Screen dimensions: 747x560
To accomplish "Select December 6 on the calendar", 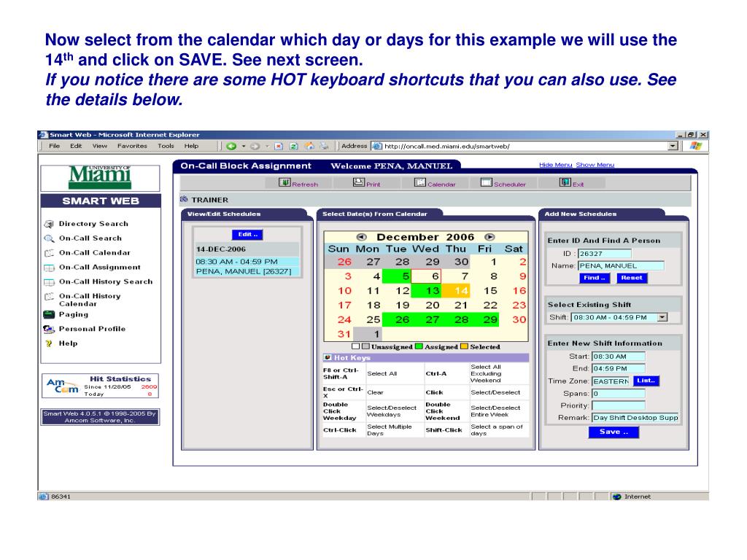I will point(426,276).
